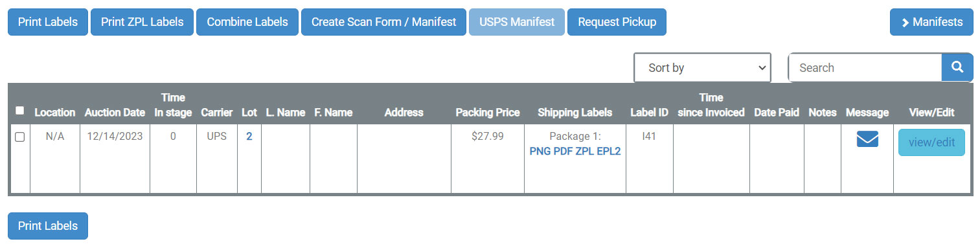980x248 pixels.
Task: Open the Sort by dropdown
Action: [x=702, y=67]
